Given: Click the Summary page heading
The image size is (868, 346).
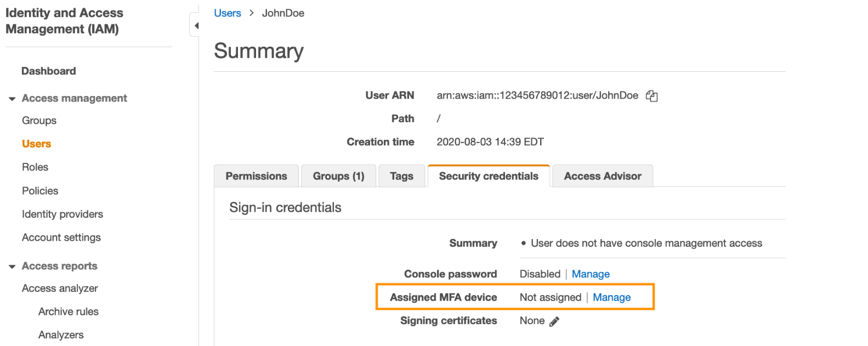Looking at the screenshot, I should point(259,50).
